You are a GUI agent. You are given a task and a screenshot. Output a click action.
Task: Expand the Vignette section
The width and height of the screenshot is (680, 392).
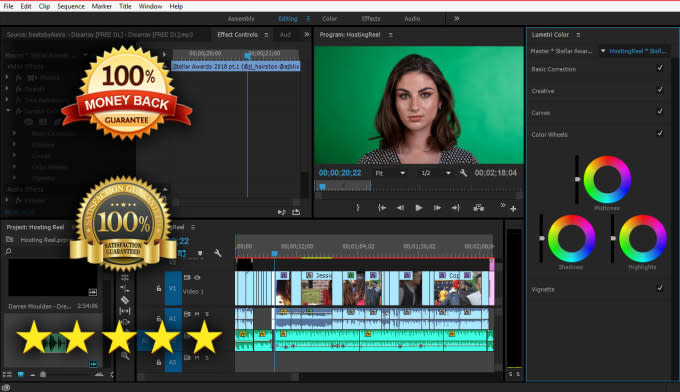(543, 289)
